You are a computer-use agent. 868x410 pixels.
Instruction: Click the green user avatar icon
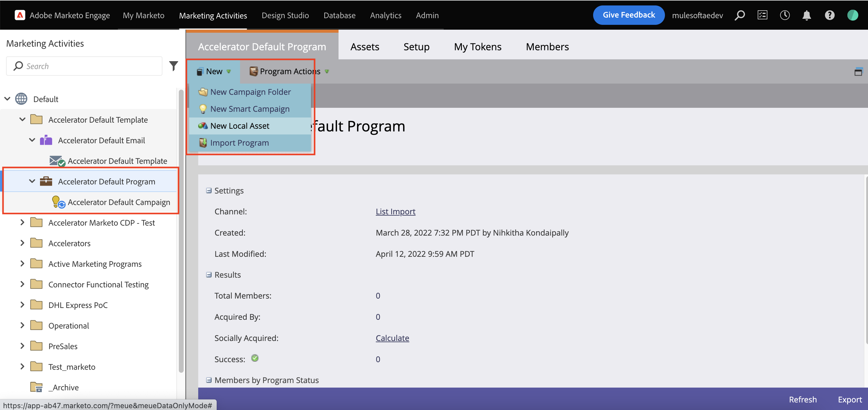click(x=853, y=15)
